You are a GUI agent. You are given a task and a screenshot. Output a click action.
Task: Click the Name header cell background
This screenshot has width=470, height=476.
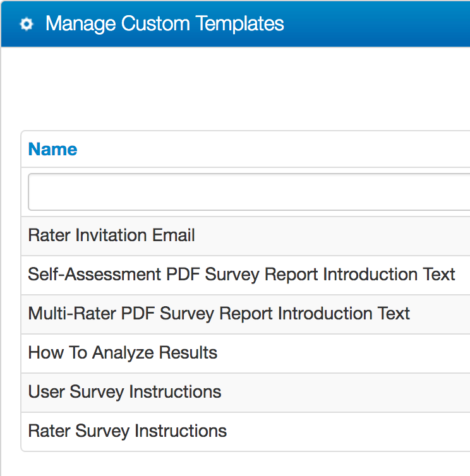(246, 149)
